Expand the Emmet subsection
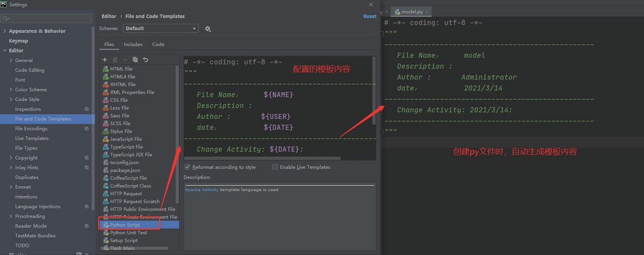 point(11,187)
